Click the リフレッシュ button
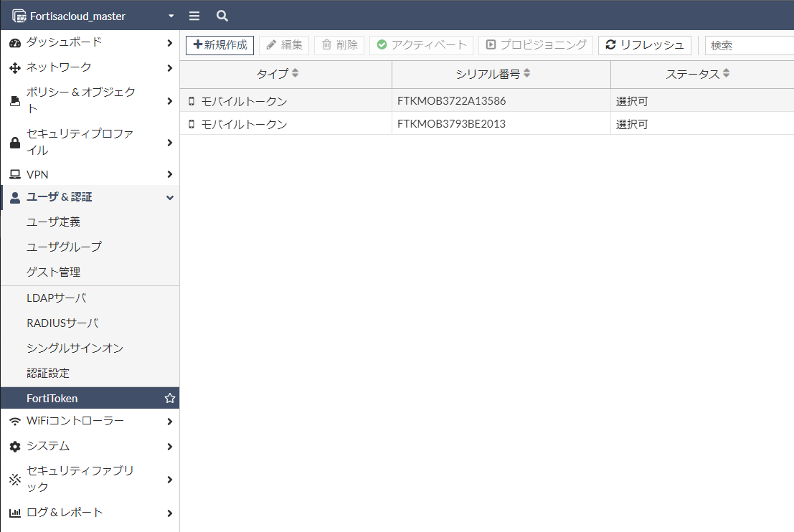The width and height of the screenshot is (794, 532). 645,45
